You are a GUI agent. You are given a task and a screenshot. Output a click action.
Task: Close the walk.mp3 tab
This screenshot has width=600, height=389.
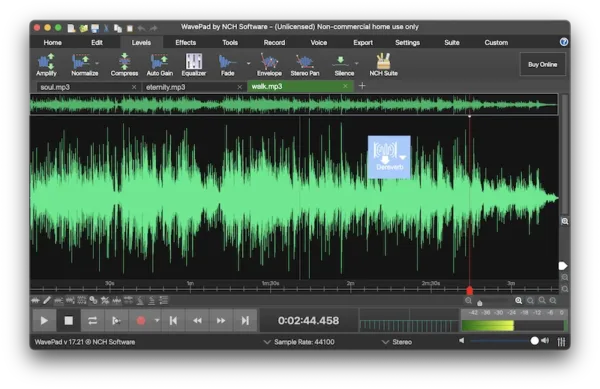tap(345, 86)
